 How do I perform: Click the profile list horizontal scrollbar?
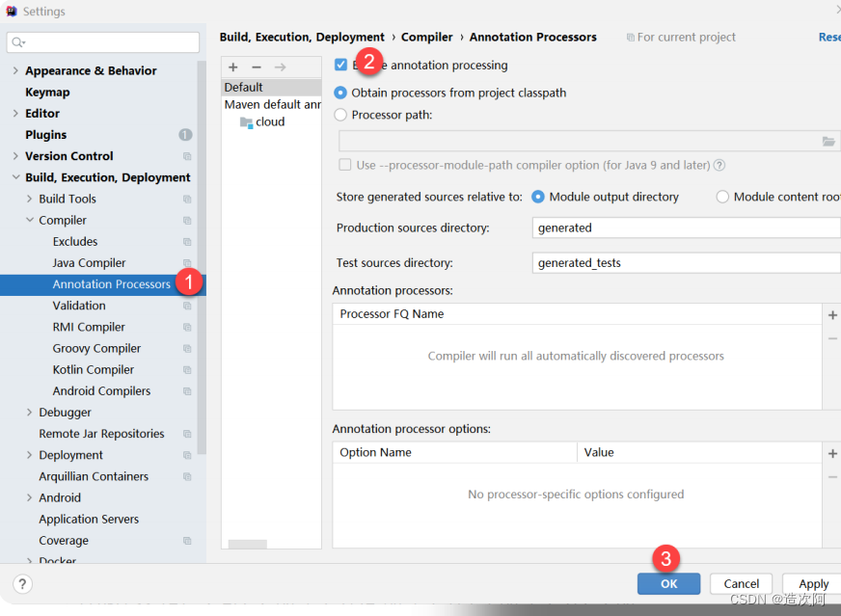(x=247, y=544)
